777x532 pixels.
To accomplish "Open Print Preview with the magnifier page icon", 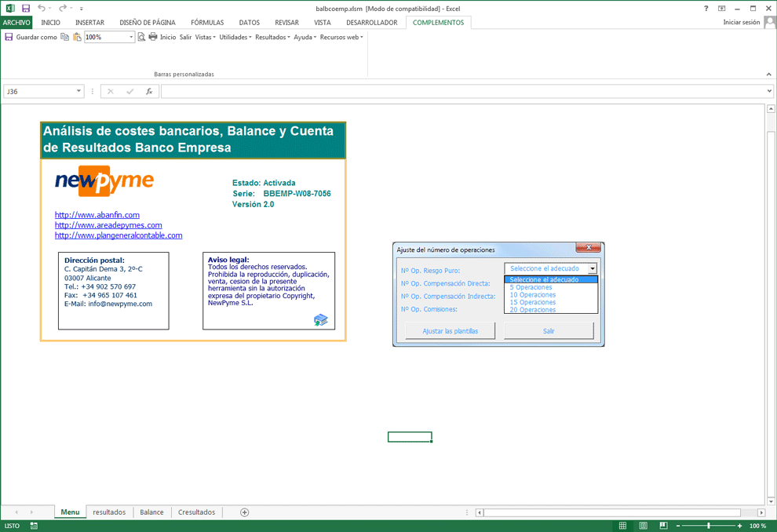I will click(x=142, y=37).
